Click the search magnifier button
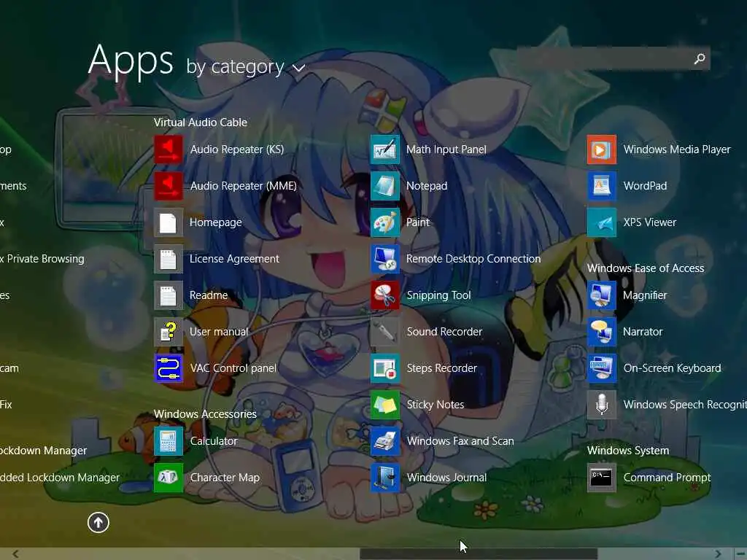The height and width of the screenshot is (560, 747). click(x=700, y=58)
